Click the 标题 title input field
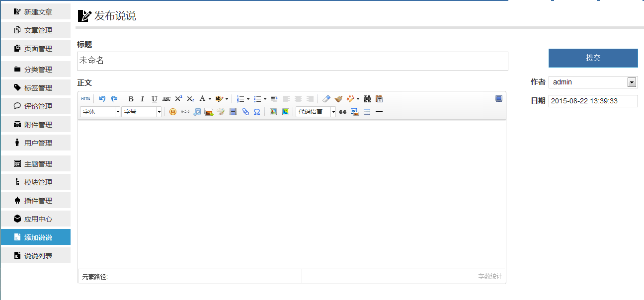644x300 pixels. [x=292, y=61]
